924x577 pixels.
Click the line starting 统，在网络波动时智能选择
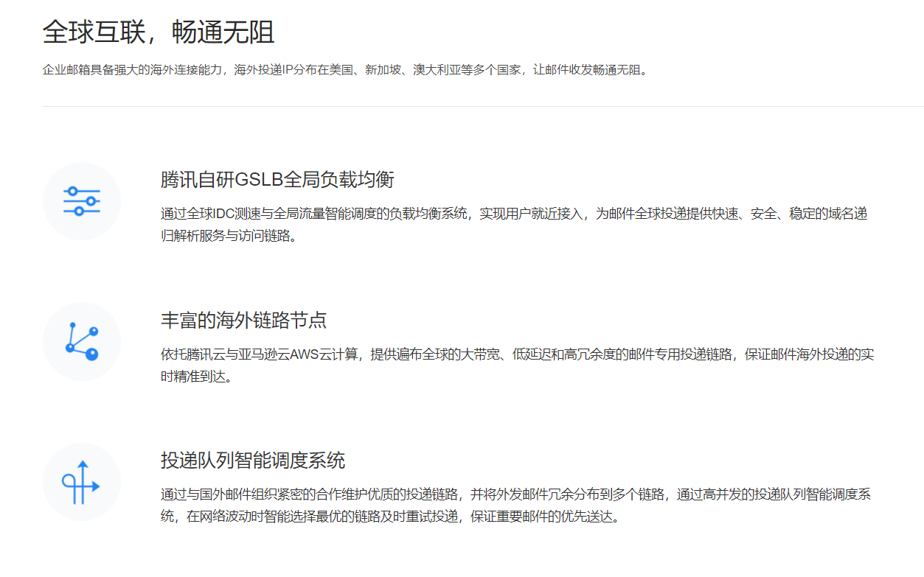click(389, 517)
